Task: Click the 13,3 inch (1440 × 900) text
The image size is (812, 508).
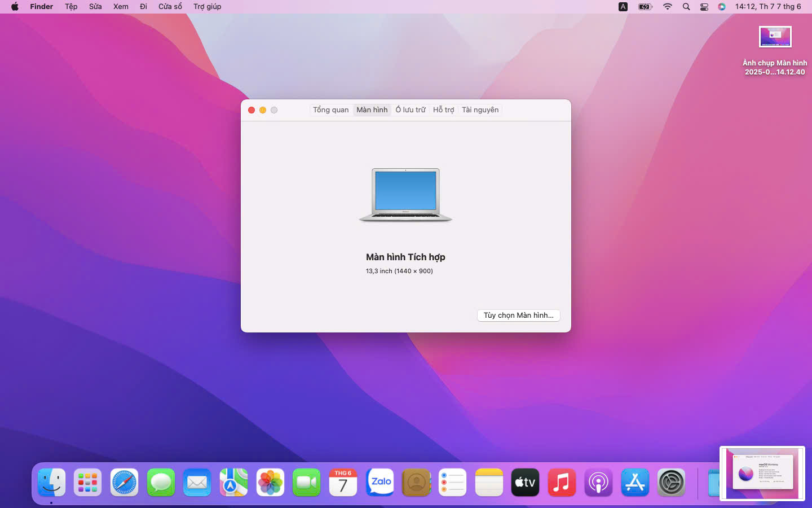Action: [x=399, y=271]
